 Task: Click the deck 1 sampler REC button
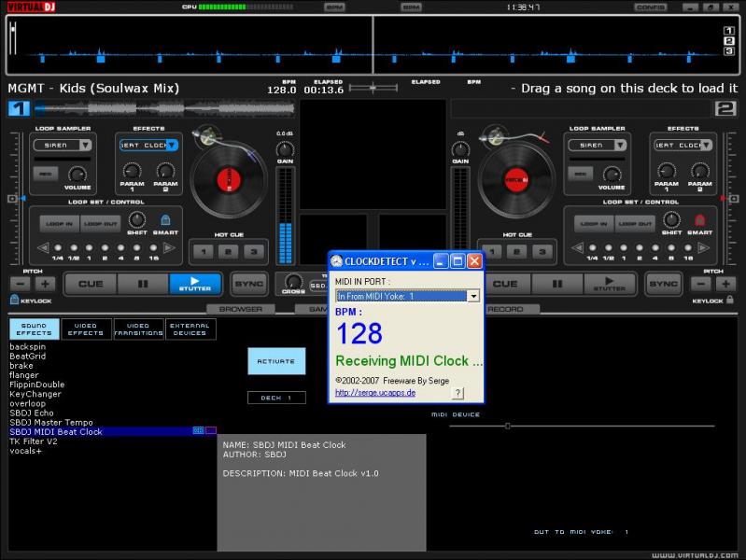[46, 174]
